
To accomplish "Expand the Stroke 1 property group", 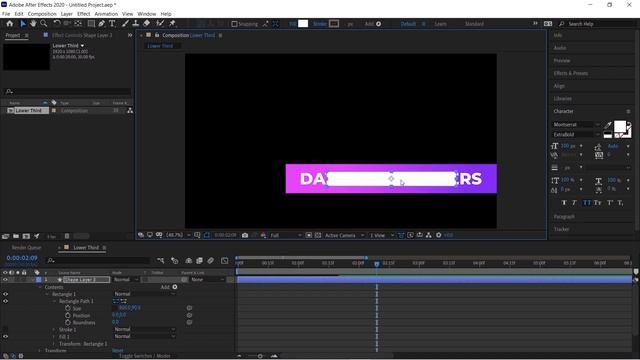I will pyautogui.click(x=54, y=329).
